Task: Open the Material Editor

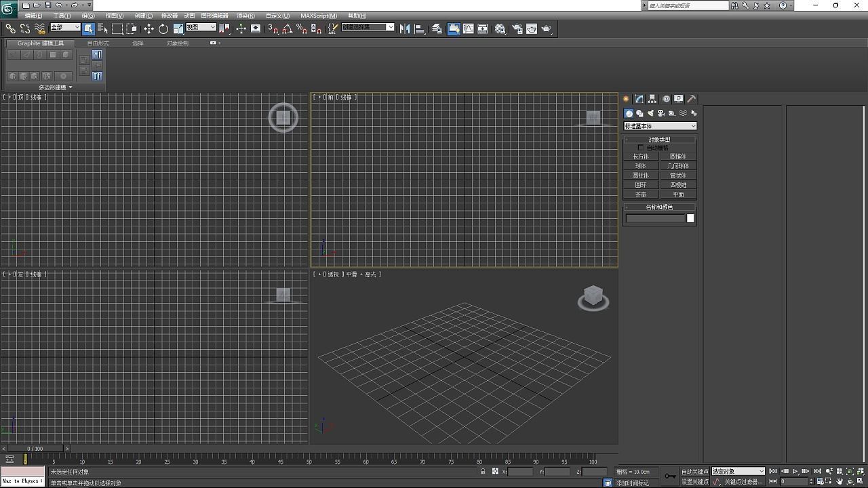Action: [x=500, y=28]
